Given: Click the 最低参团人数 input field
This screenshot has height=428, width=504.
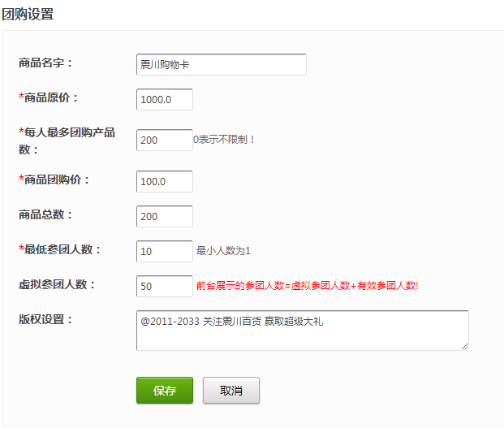Looking at the screenshot, I should [x=165, y=251].
